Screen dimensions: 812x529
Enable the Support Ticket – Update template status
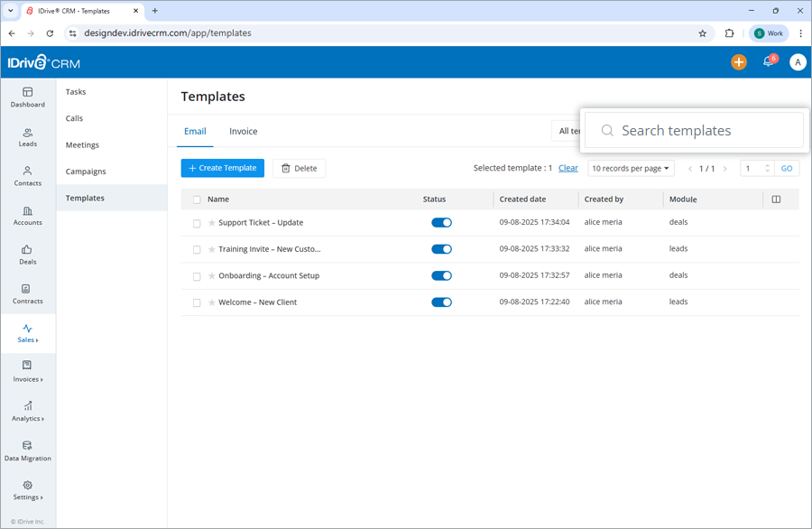(x=441, y=222)
